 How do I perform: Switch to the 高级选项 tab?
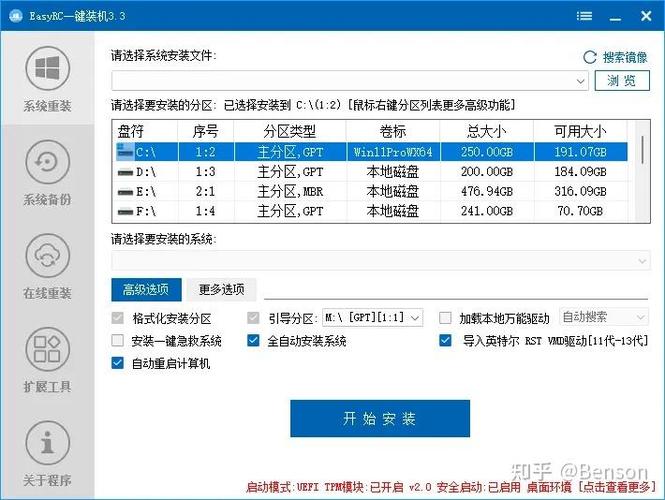coord(146,290)
